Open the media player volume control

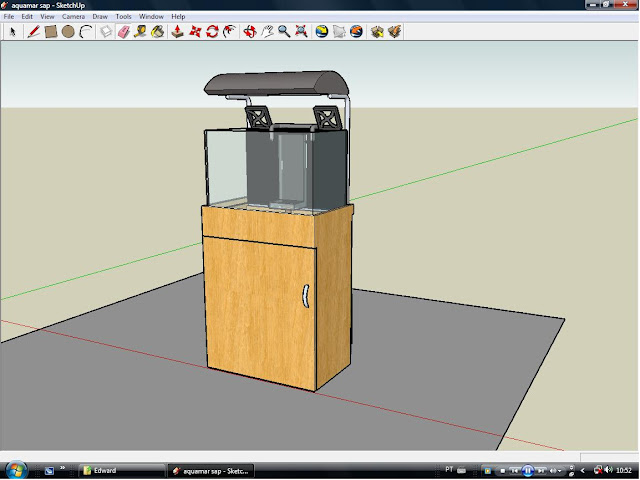coord(554,471)
